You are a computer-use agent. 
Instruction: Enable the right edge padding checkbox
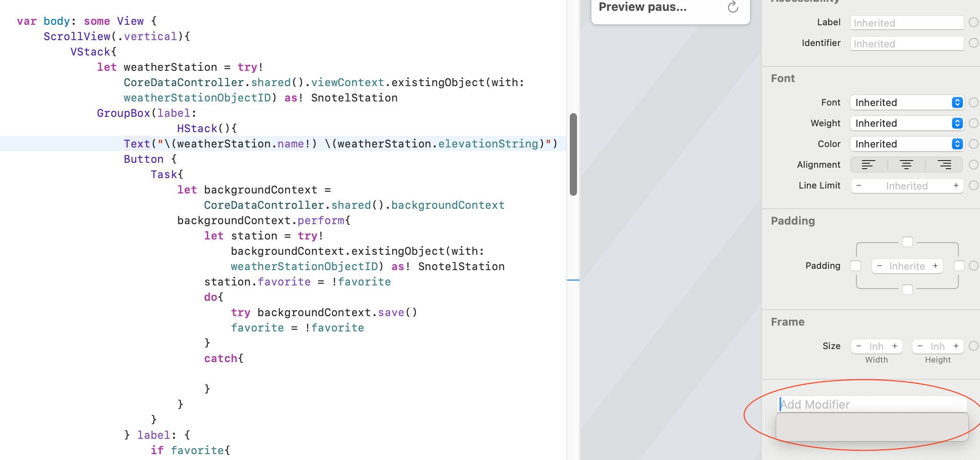959,266
